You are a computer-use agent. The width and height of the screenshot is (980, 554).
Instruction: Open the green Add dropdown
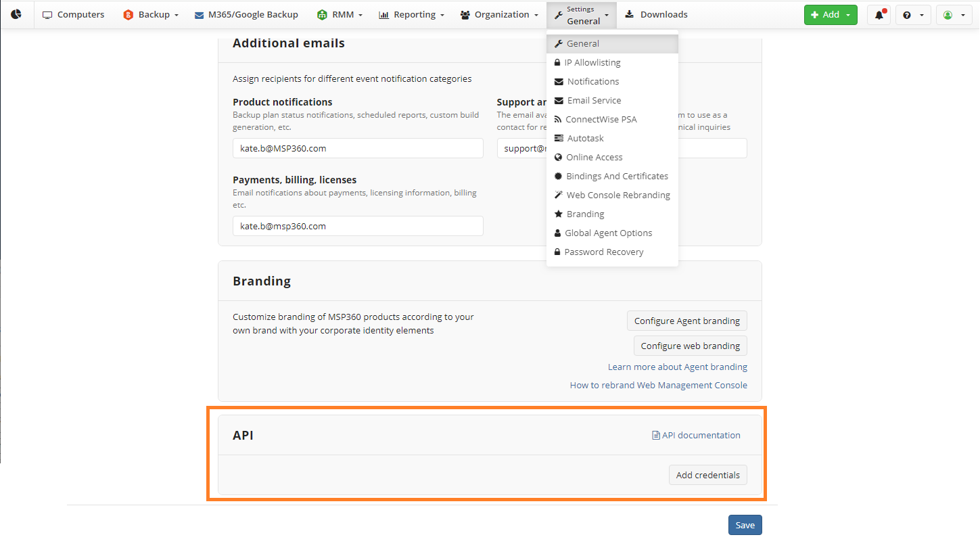tap(831, 15)
